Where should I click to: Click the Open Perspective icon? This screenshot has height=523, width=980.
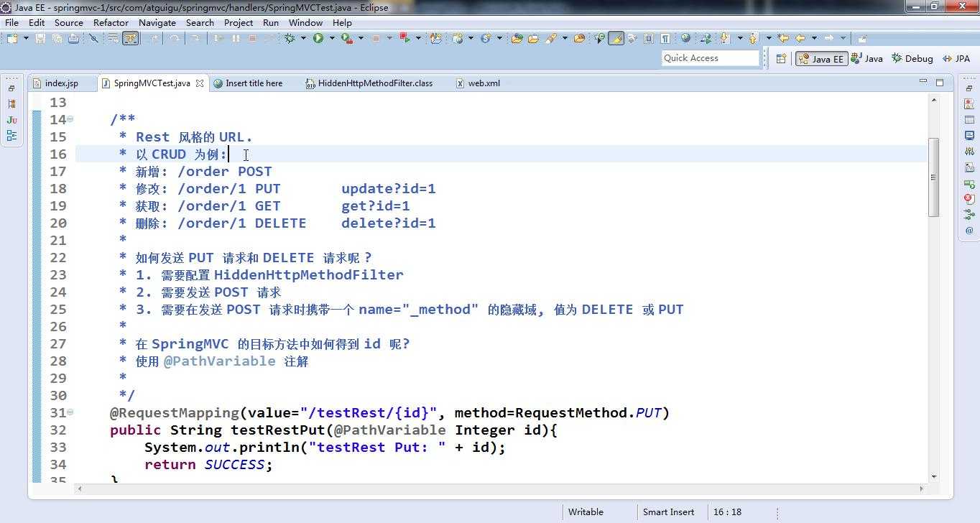tap(781, 59)
